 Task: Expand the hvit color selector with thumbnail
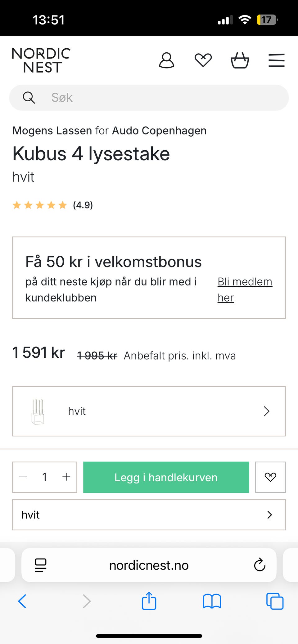click(149, 411)
